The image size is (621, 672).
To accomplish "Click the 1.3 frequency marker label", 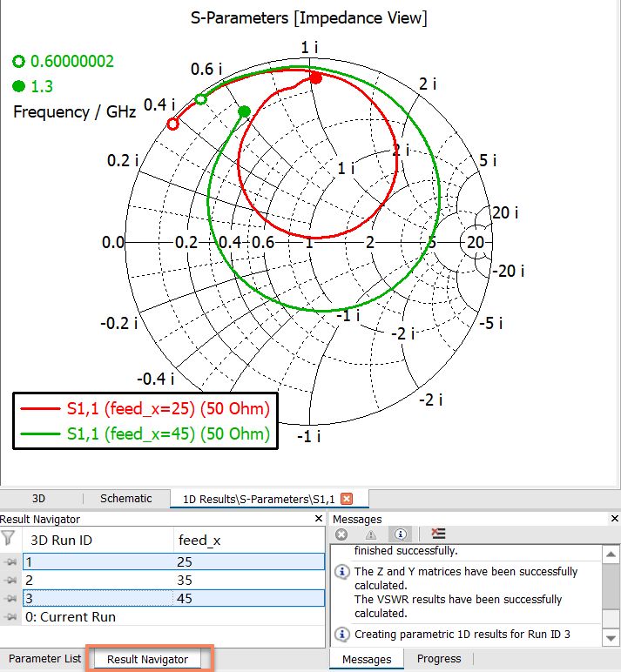I will point(42,86).
